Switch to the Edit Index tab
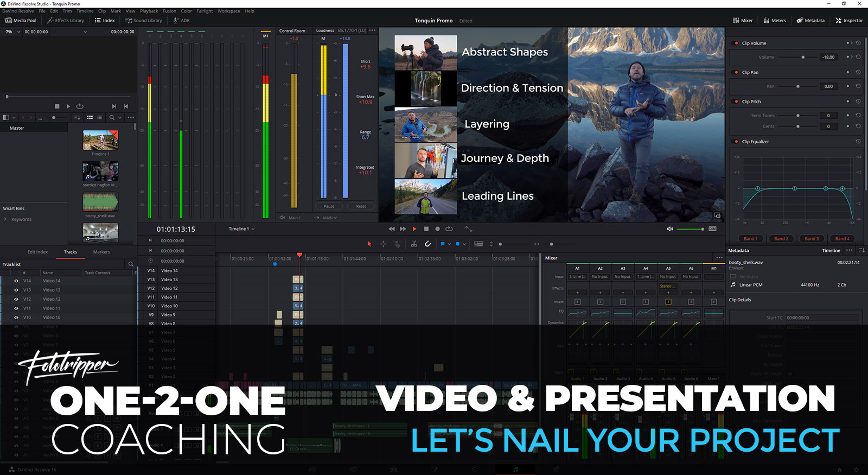Viewport: 868px width, 475px height. (37, 252)
